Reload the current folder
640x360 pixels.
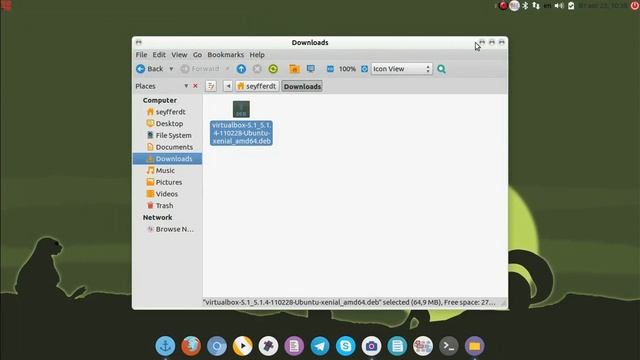click(x=273, y=69)
